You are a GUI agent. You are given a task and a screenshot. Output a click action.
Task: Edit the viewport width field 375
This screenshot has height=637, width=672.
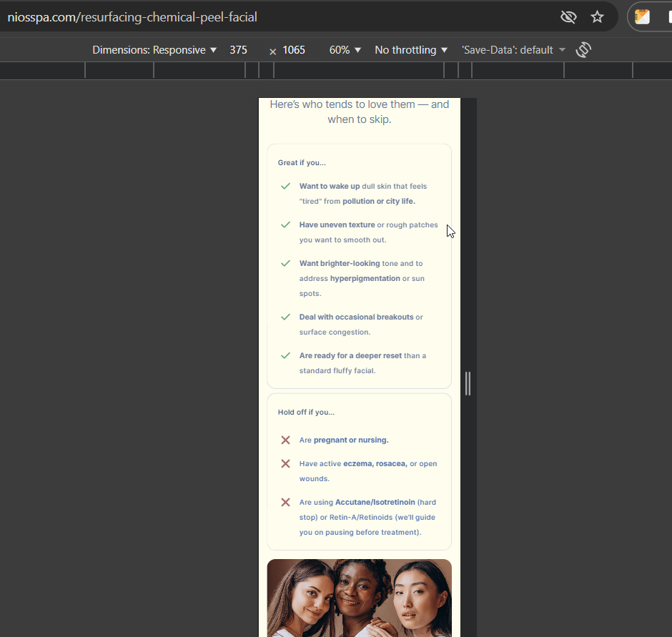238,50
